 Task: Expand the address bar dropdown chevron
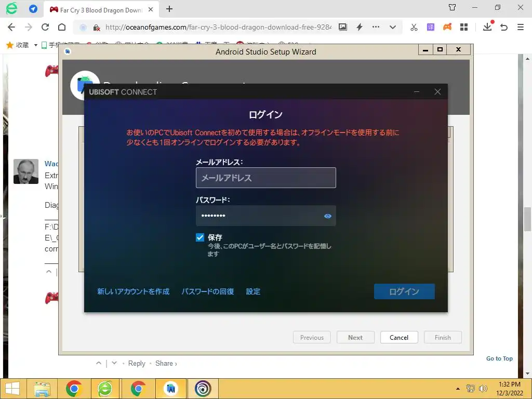click(393, 27)
